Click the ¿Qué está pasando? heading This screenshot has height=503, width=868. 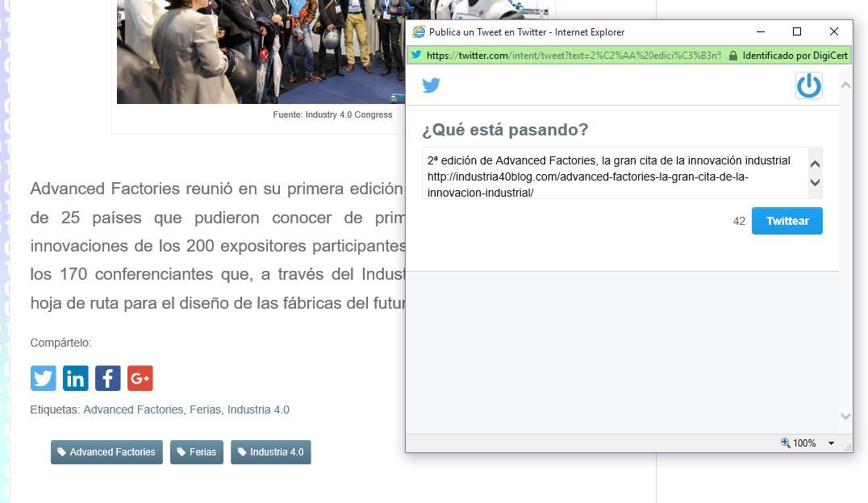point(505,130)
